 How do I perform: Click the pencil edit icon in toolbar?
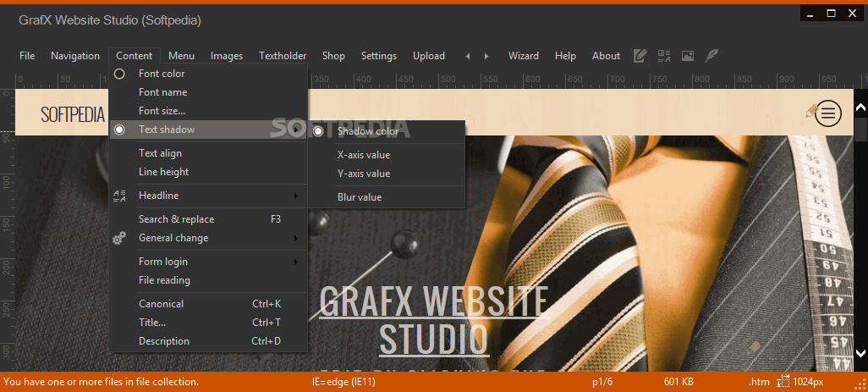tap(640, 55)
